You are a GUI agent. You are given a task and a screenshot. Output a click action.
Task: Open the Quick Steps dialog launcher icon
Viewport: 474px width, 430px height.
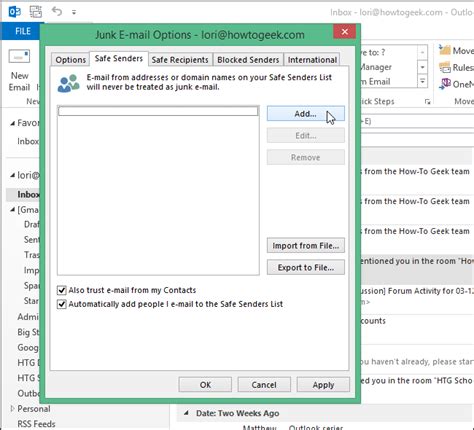[427, 102]
